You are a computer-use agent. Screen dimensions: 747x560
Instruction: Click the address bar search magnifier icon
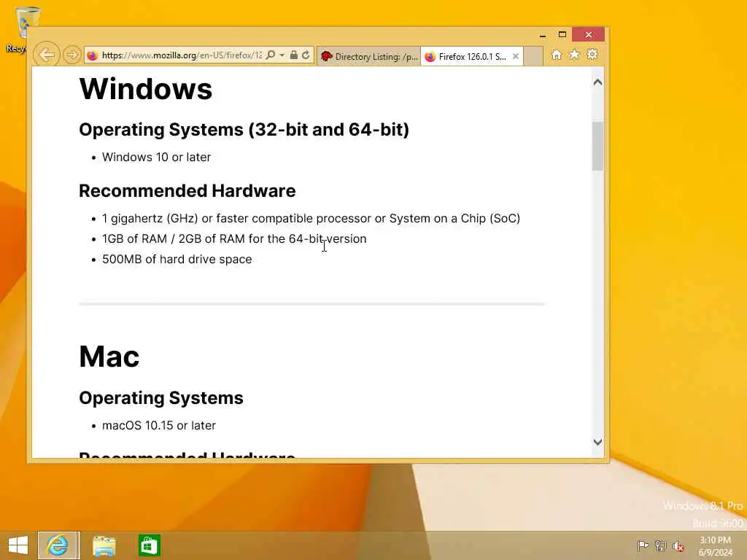(271, 55)
